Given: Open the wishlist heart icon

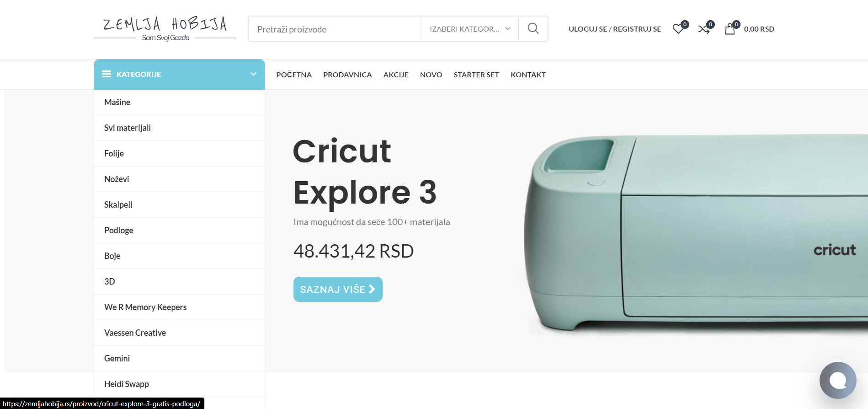Looking at the screenshot, I should click(678, 29).
